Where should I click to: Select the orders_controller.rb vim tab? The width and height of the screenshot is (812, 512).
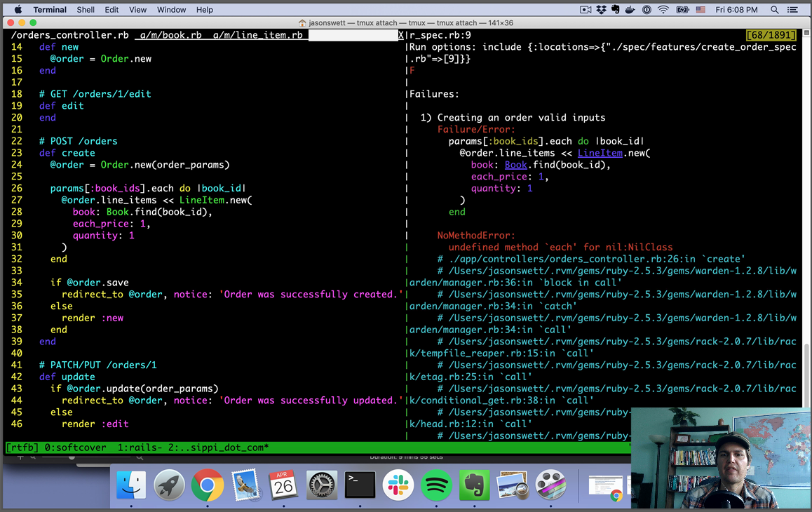[70, 35]
